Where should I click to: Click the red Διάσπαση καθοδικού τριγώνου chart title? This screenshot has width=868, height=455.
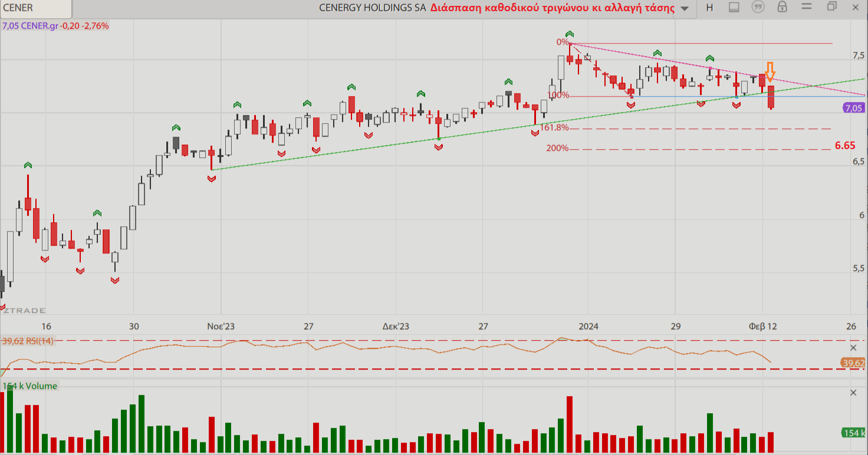tap(553, 8)
